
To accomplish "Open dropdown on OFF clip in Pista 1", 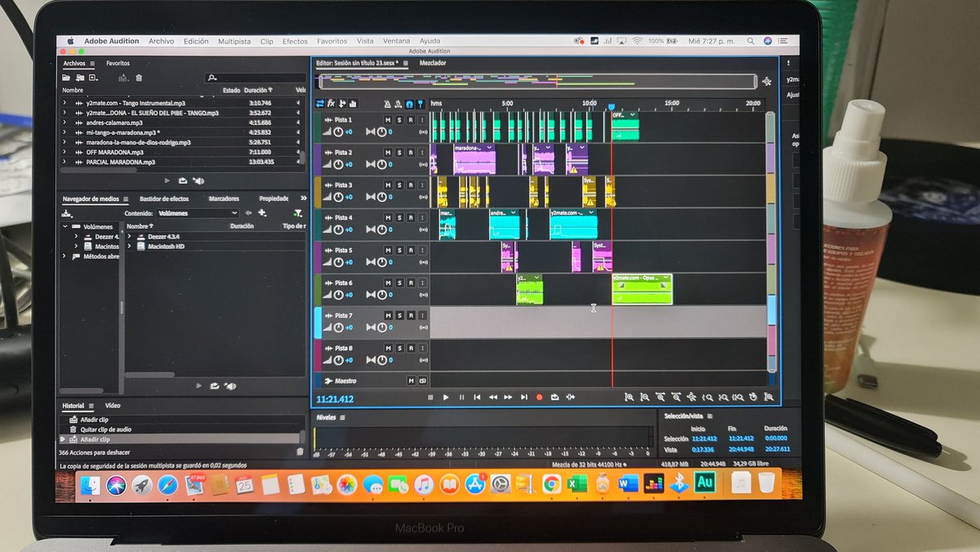I will click(633, 115).
